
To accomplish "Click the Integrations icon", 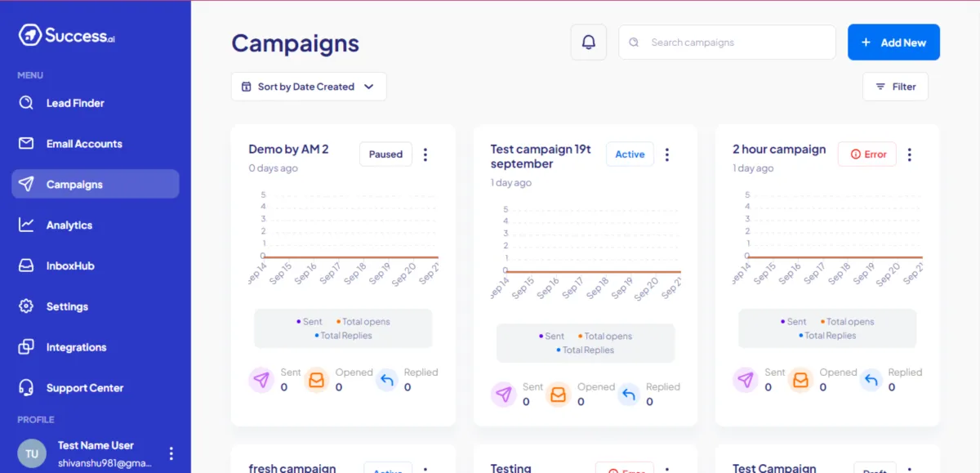I will click(26, 347).
